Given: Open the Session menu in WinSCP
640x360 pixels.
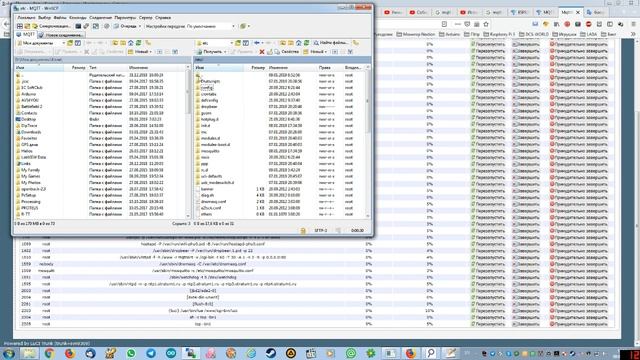Looking at the screenshot, I should (x=100, y=18).
